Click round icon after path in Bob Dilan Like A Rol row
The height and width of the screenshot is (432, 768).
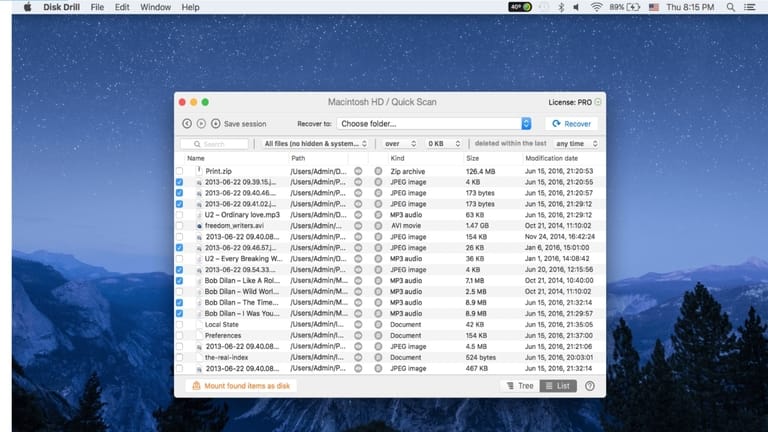tap(359, 281)
